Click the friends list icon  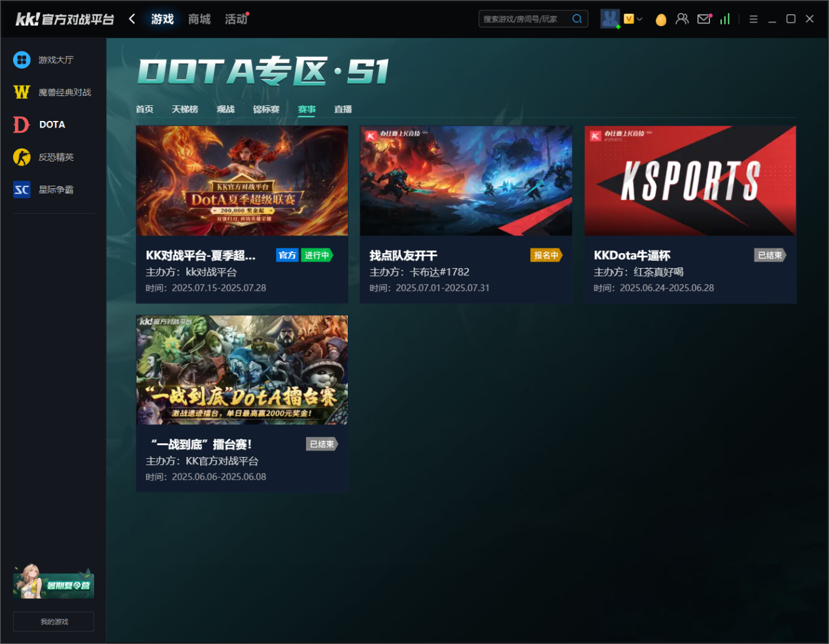tap(682, 19)
